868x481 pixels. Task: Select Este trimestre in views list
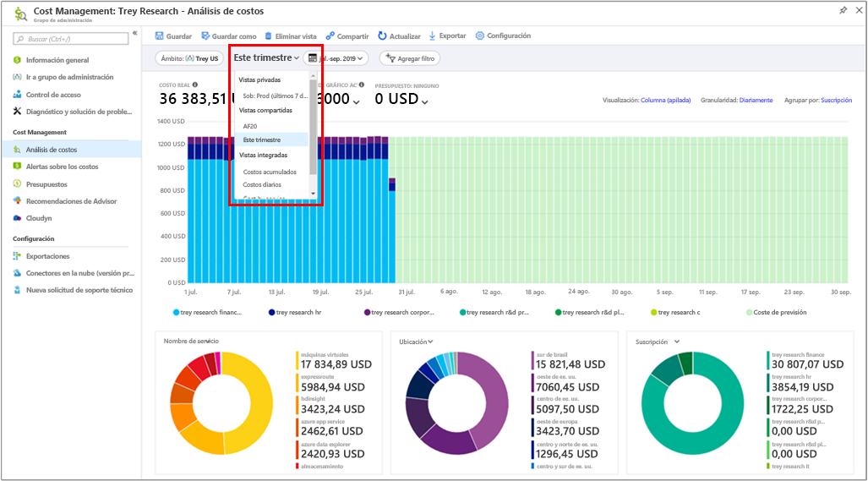coord(271,140)
